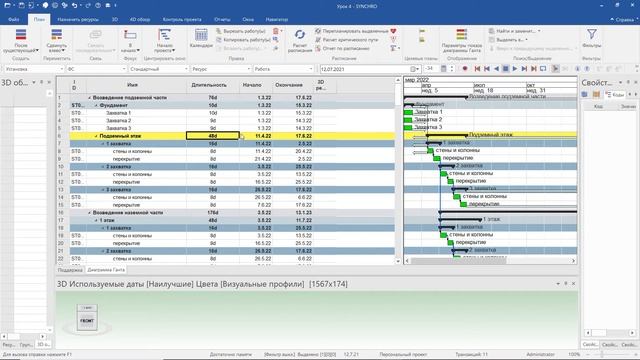The height and width of the screenshot is (360, 640).
Task: Click the 'После существующей' create task icon
Action: pos(21,34)
